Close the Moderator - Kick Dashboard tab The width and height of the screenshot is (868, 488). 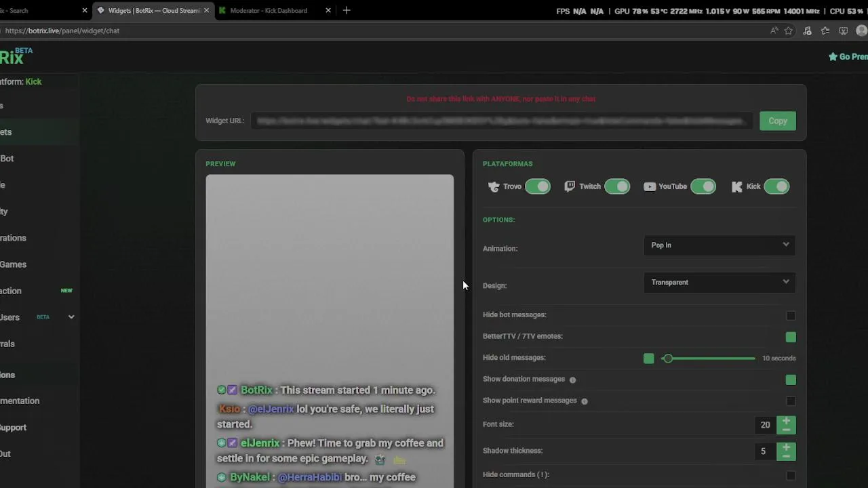[x=328, y=10]
